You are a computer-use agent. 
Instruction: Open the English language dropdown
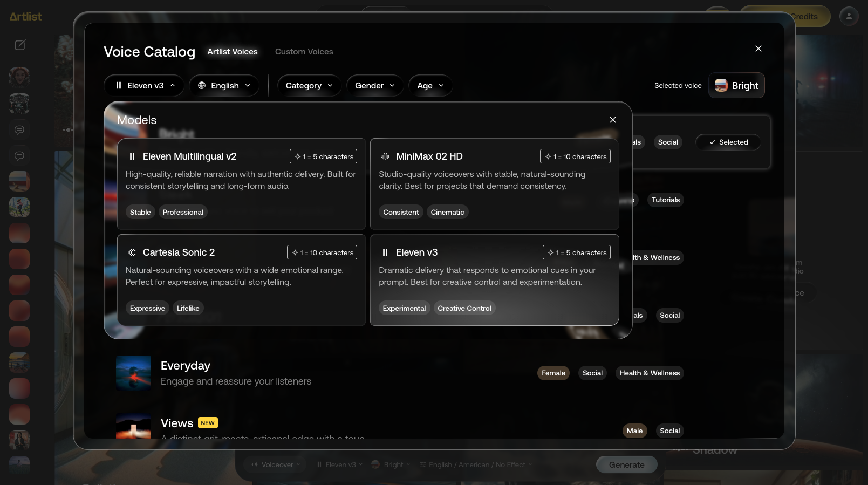pos(224,85)
